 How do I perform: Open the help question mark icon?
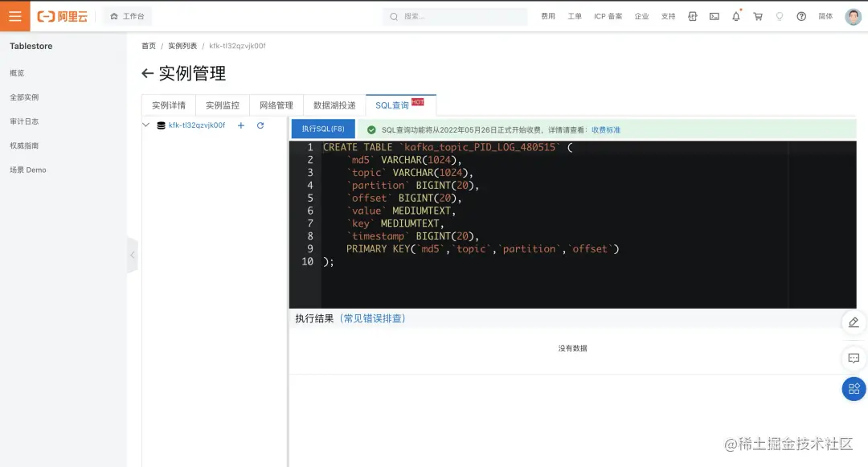[801, 17]
